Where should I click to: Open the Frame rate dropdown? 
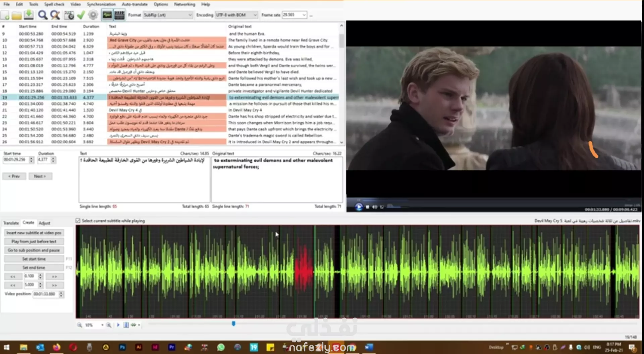point(304,15)
